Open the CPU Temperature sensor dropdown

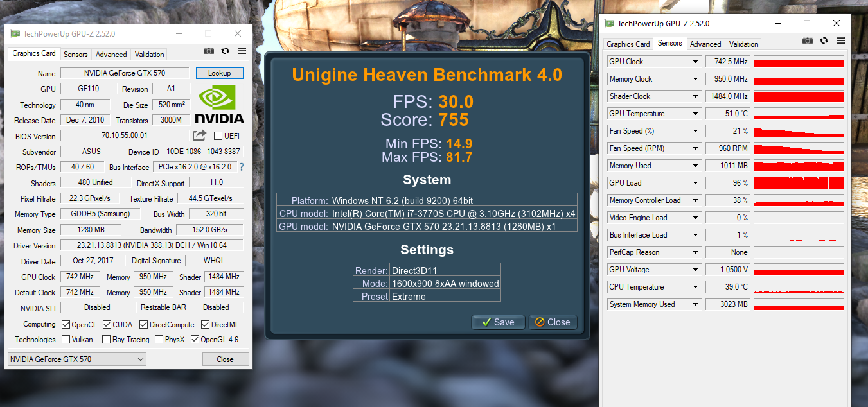[x=695, y=287]
